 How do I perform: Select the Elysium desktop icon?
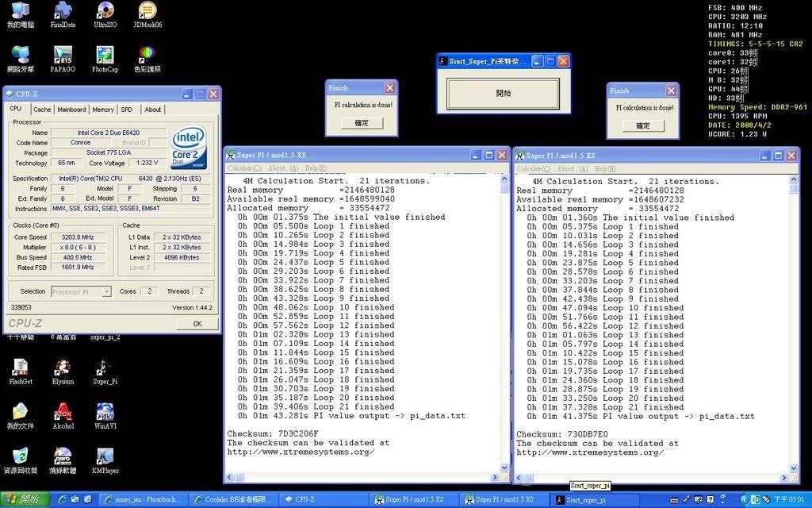(x=63, y=371)
